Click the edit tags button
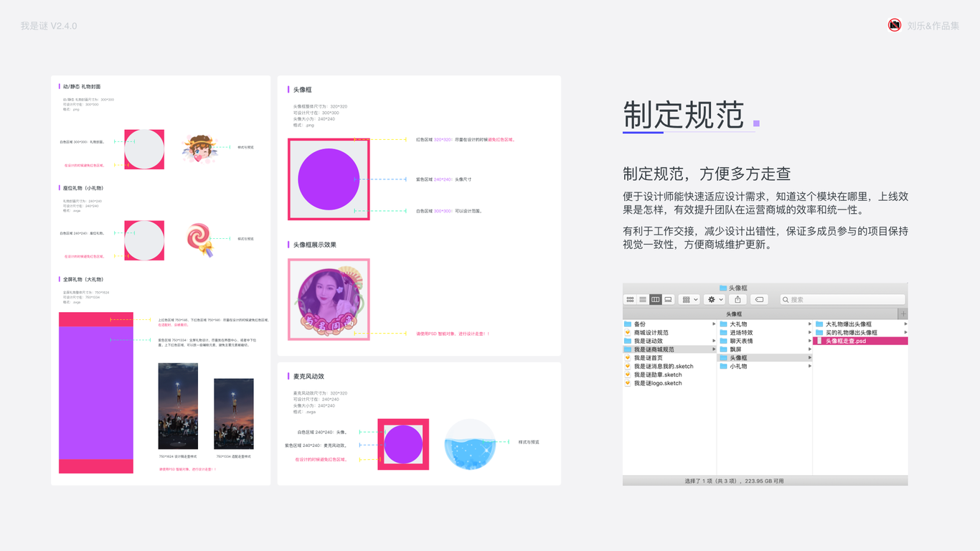Screen dimensions: 980x551 [759, 299]
